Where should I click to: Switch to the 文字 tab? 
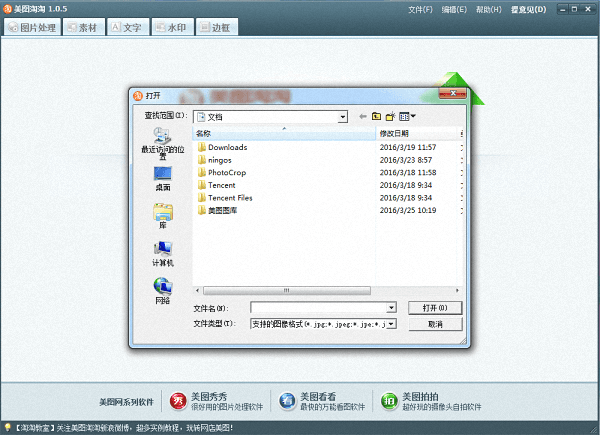pos(128,27)
